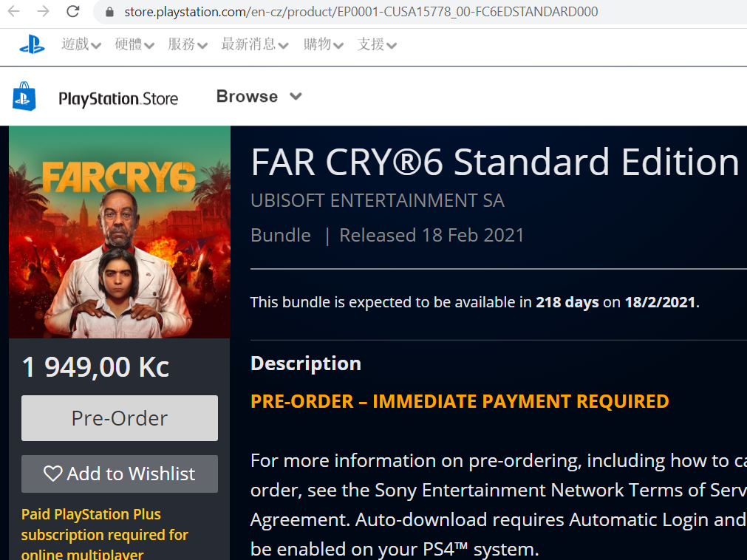Click the 1 949,00 Kc price
The width and height of the screenshot is (747, 560).
(x=96, y=367)
